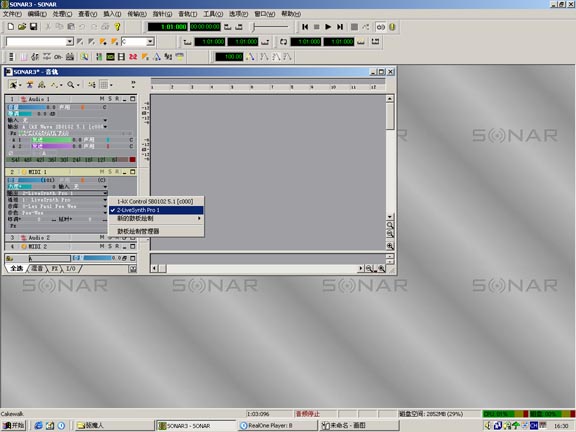
Task: Open a project file using the folder icon
Action: (22, 26)
